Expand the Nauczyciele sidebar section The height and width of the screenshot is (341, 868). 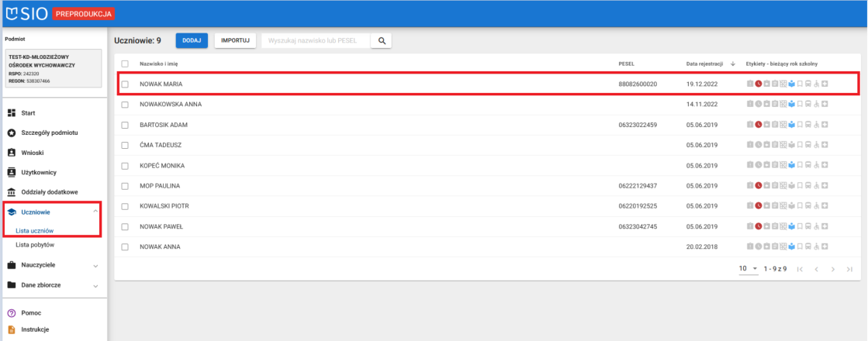pos(95,265)
